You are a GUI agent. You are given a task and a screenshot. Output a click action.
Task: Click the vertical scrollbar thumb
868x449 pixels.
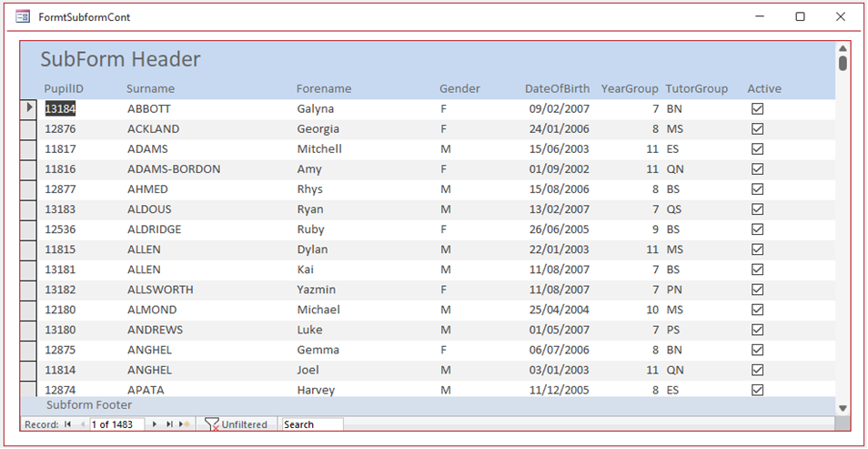[x=843, y=63]
